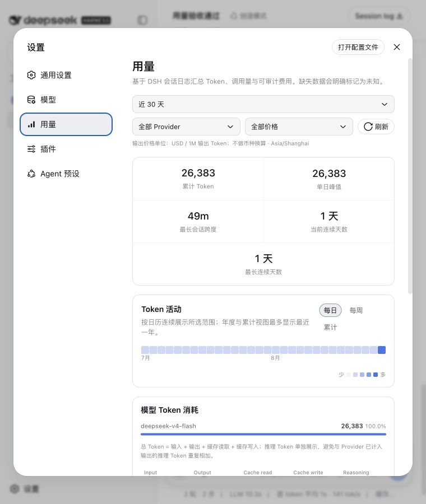
Task: Select the 用量 usage section
Action: [x=66, y=124]
